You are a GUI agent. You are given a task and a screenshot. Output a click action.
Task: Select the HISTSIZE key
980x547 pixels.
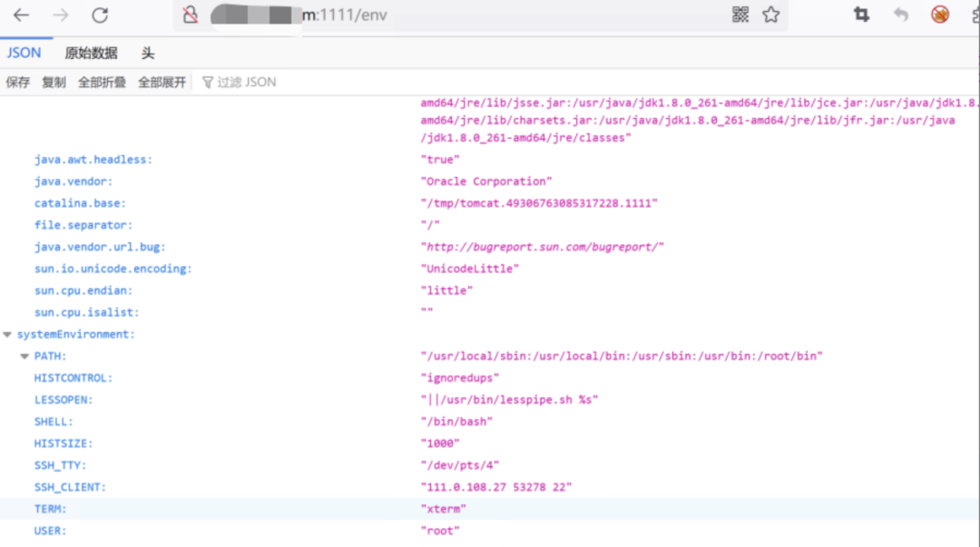(64, 444)
